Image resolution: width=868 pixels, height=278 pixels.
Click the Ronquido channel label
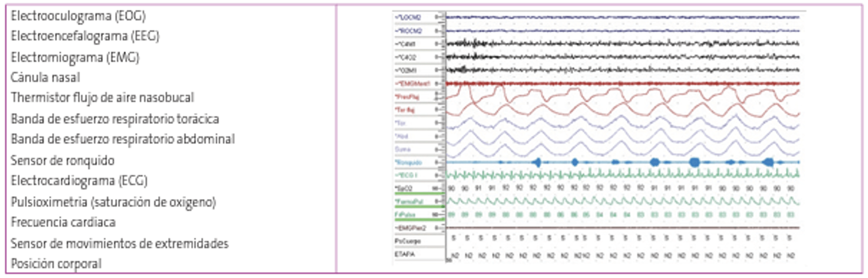point(408,163)
